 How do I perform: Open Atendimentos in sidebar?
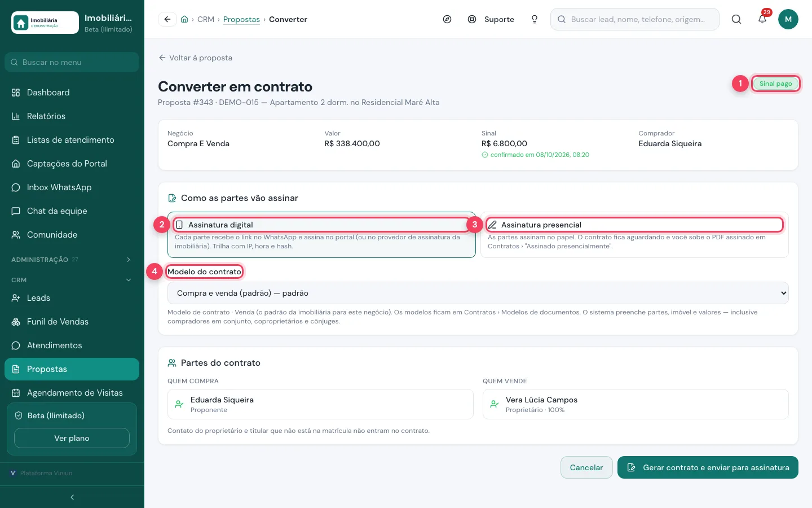click(x=72, y=345)
